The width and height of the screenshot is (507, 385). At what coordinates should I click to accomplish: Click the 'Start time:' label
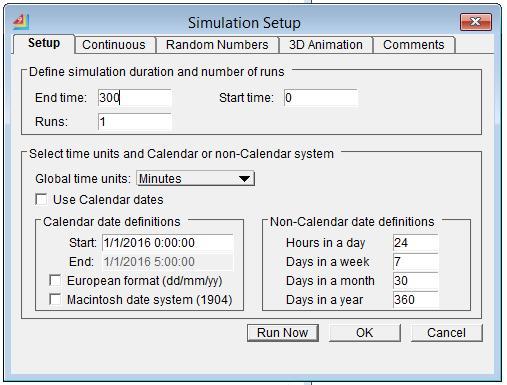[x=246, y=98]
